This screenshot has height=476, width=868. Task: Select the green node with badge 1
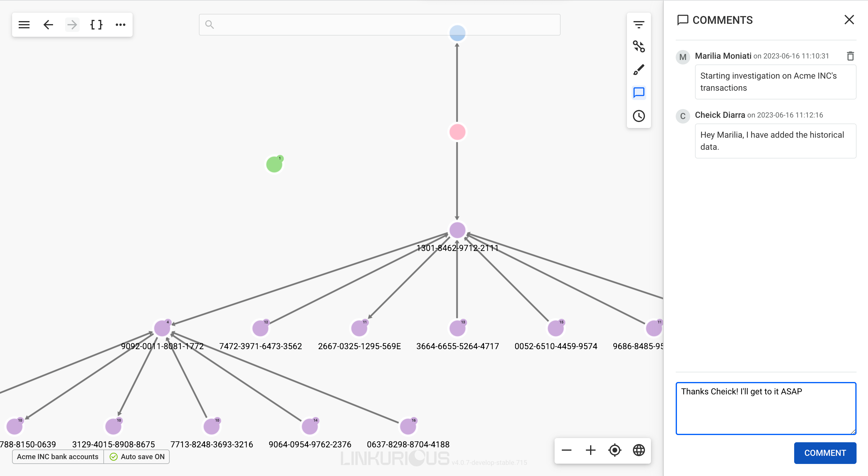[x=274, y=164]
